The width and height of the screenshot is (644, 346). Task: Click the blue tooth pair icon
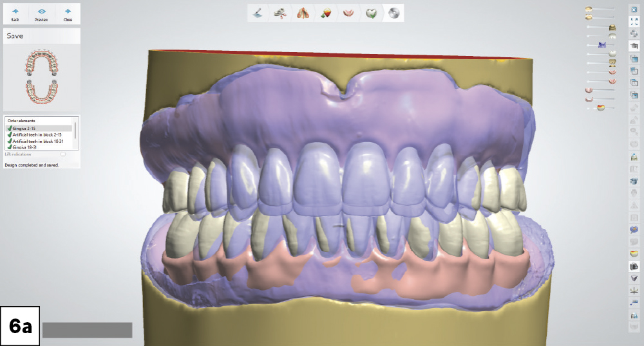click(634, 315)
